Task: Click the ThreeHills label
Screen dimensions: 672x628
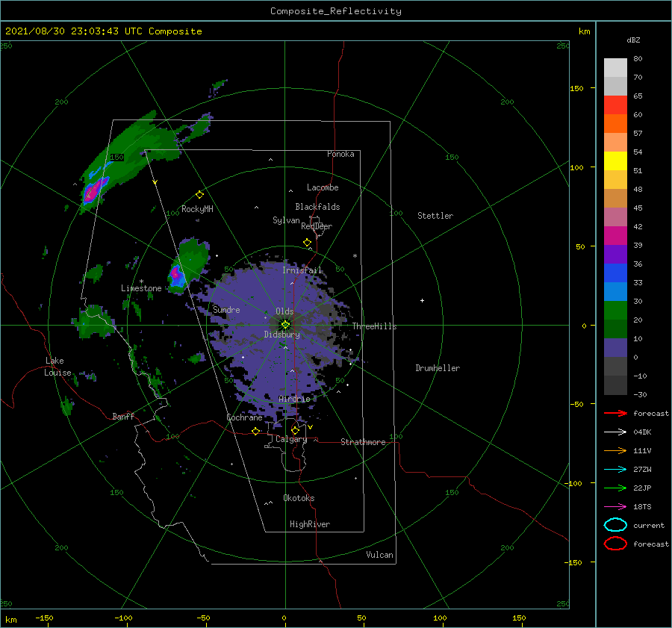Action: (374, 326)
